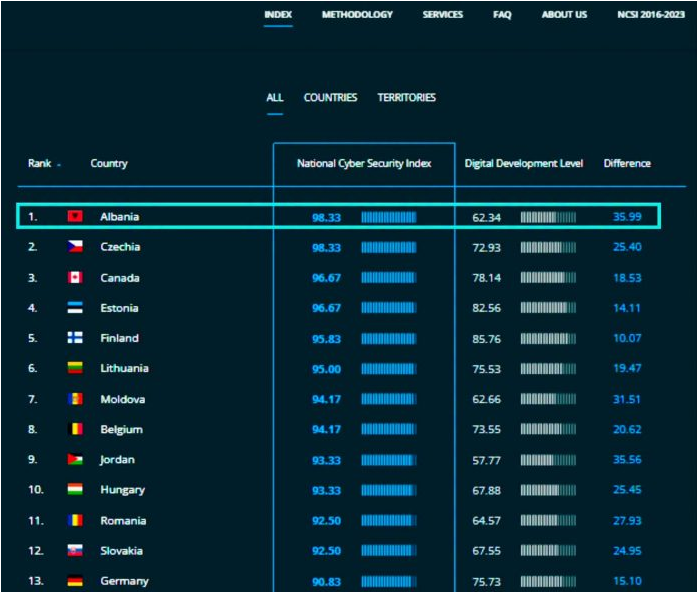Click the Slovakia flag icon
This screenshot has width=697, height=592.
click(x=75, y=551)
